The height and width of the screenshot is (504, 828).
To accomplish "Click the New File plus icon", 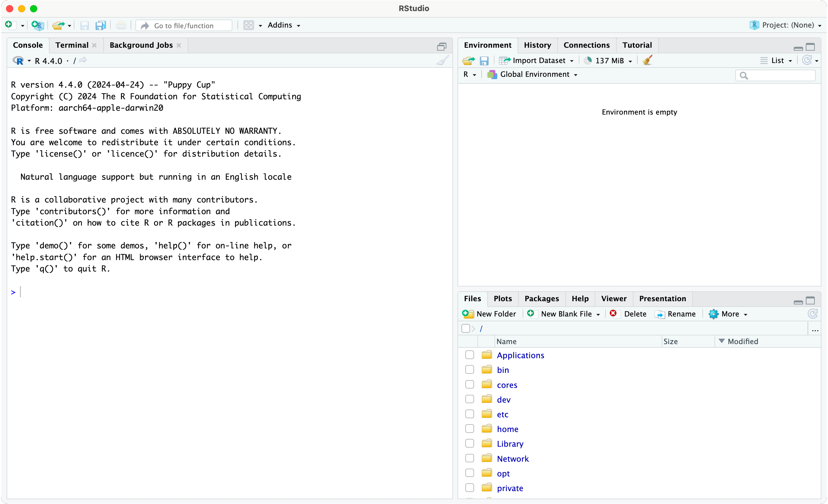I will tap(9, 25).
